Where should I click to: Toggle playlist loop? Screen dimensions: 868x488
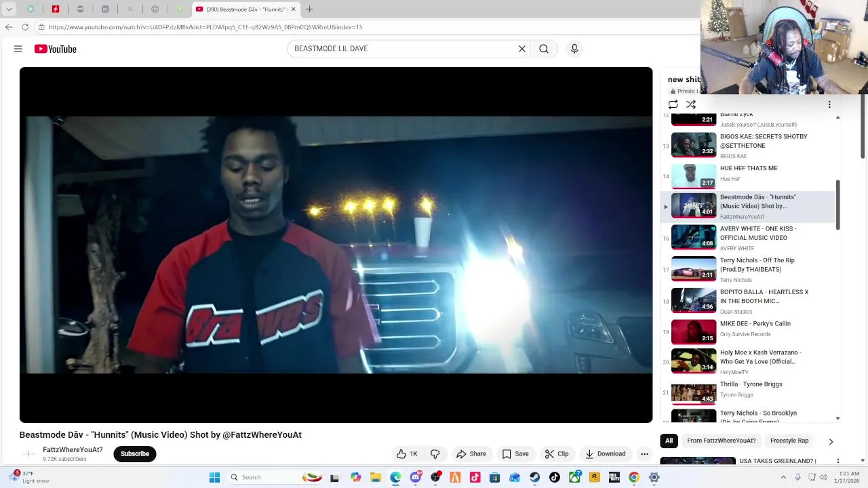pyautogui.click(x=673, y=104)
